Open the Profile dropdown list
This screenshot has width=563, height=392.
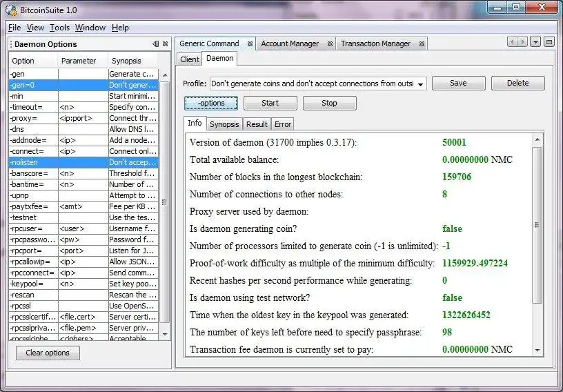click(x=420, y=84)
